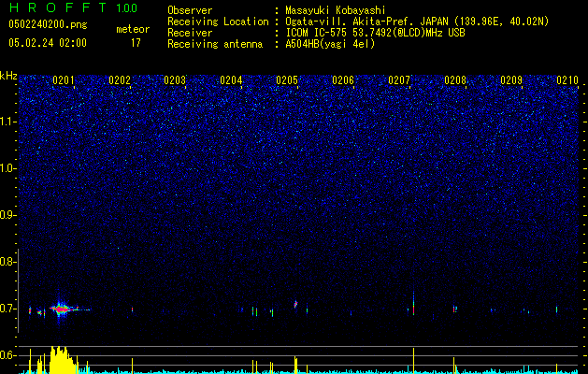Image resolution: width=588 pixels, height=374 pixels.
Task: Click the "Receiver" field label
Action: click(190, 33)
